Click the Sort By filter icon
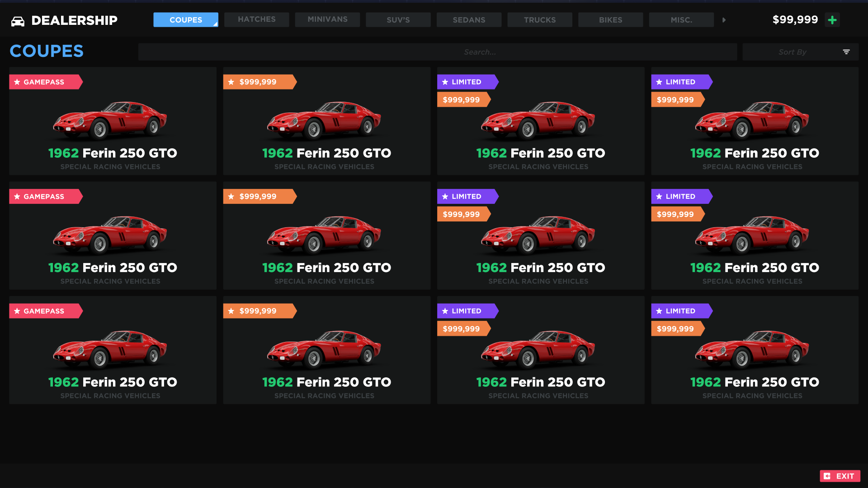 pyautogui.click(x=846, y=52)
